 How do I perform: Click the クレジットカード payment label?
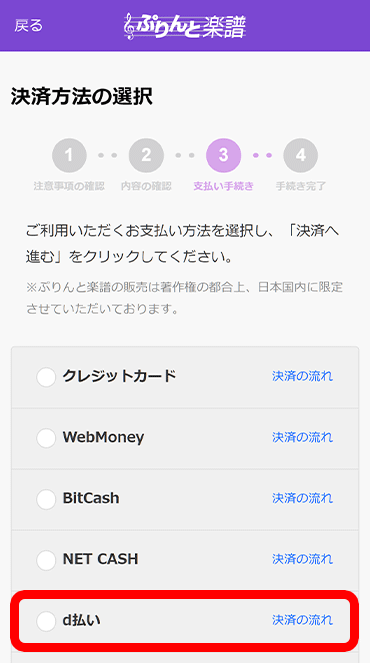point(119,376)
